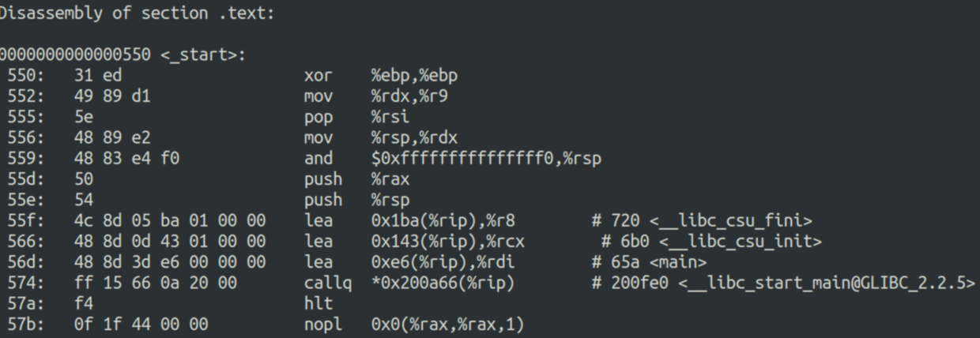Click the mov %rsp,%rdx operands
The height and width of the screenshot is (338, 980).
point(415,138)
